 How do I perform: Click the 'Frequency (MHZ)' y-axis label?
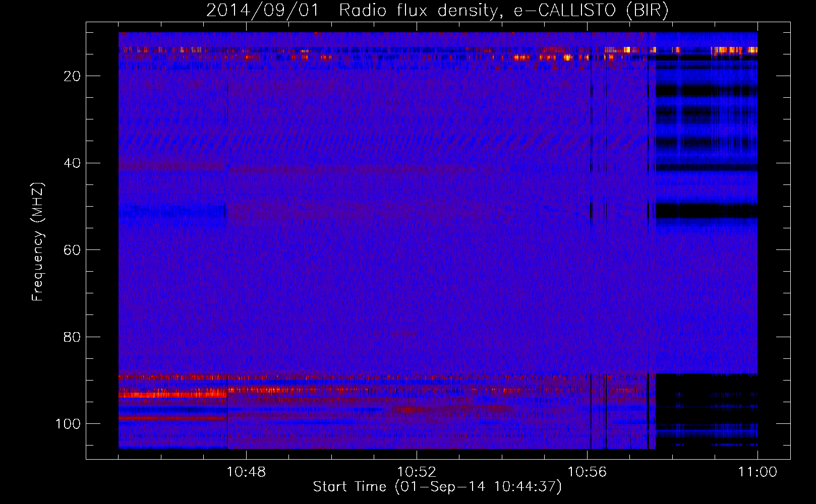point(38,242)
